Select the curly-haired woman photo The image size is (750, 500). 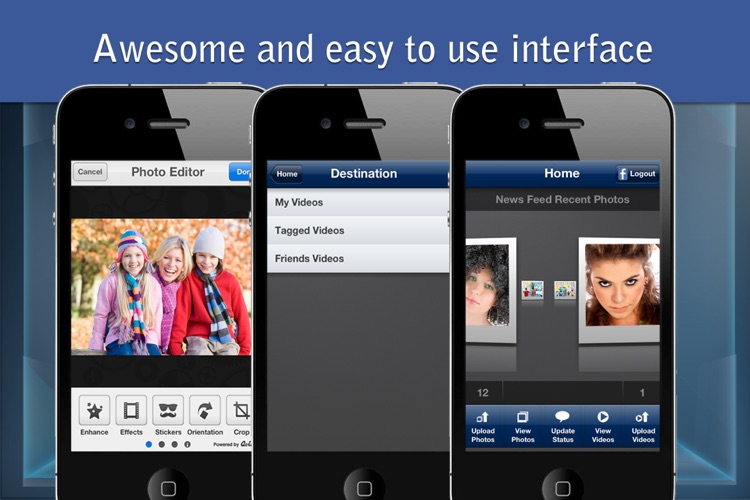pos(491,289)
